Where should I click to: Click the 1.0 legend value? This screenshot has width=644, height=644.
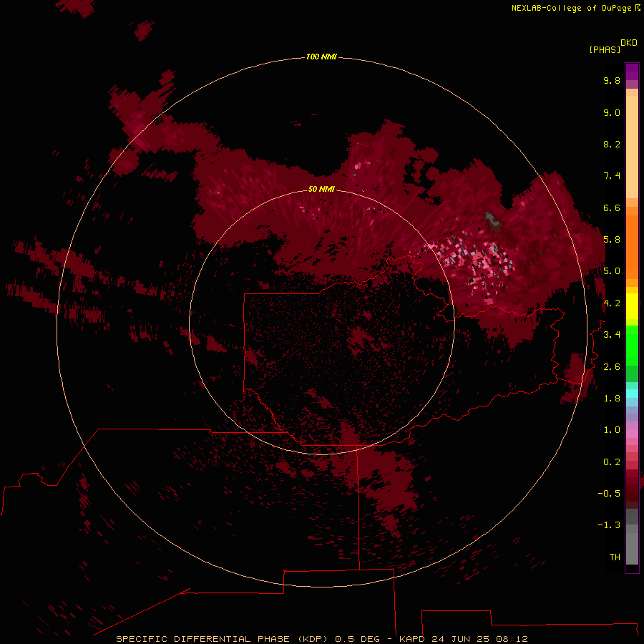pyautogui.click(x=612, y=430)
